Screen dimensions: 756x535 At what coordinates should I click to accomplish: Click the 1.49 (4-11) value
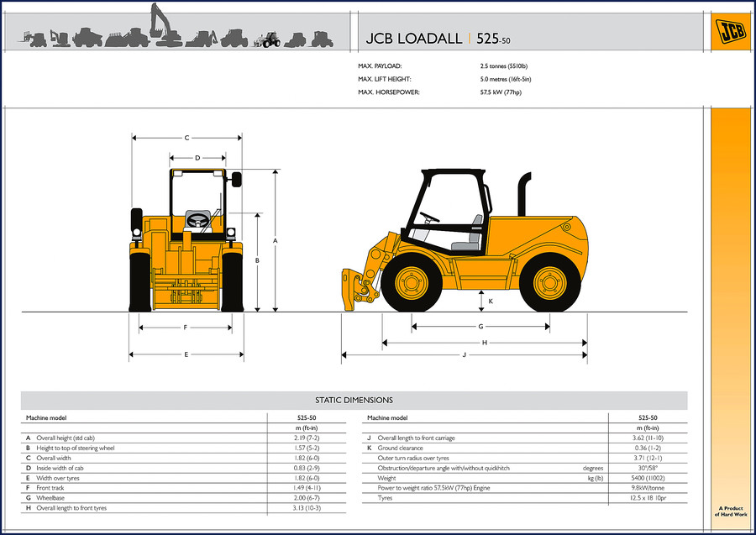(307, 488)
